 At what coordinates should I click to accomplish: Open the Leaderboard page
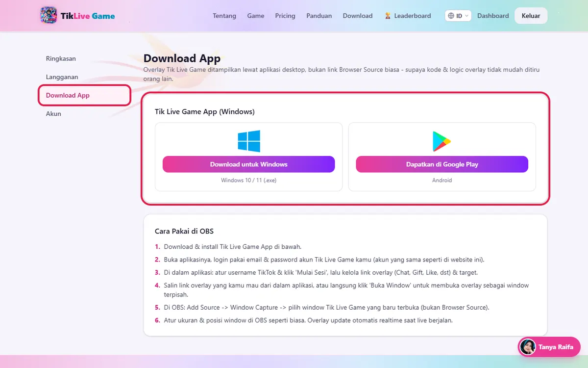[408, 16]
